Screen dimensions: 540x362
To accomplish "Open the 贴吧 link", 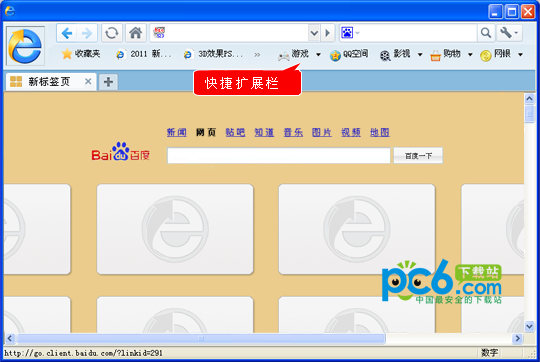I will tap(235, 132).
